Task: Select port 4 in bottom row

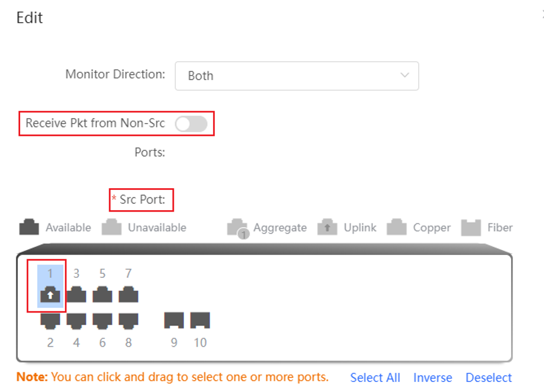Action: [x=76, y=321]
